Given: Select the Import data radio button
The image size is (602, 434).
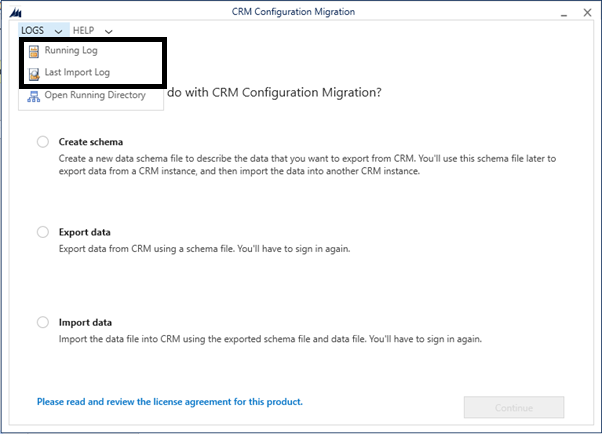Looking at the screenshot, I should point(43,322).
